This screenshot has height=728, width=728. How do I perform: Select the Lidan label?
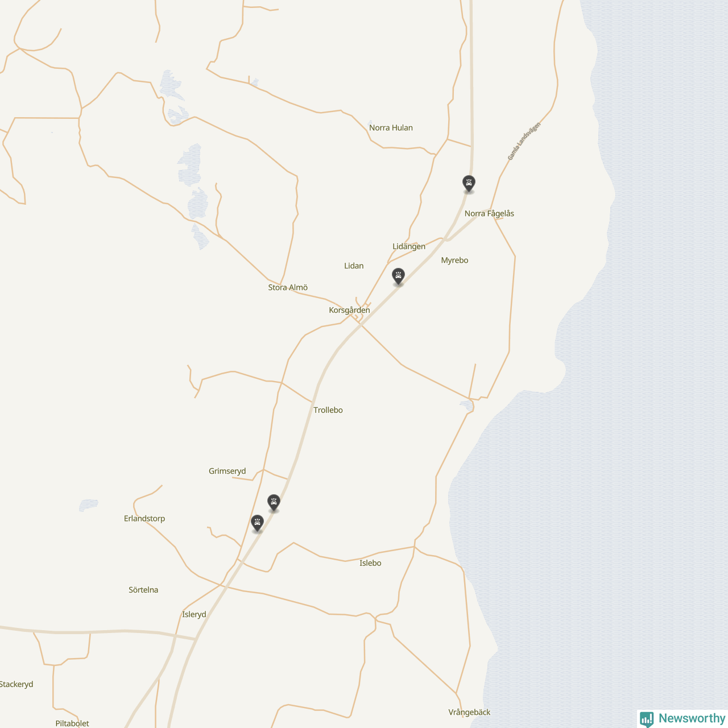[x=354, y=266]
